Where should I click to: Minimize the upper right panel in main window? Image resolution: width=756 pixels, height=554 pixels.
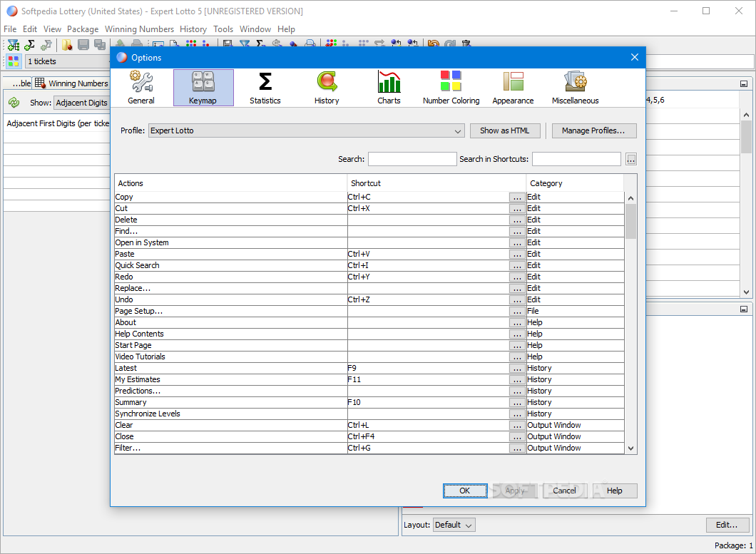743,84
